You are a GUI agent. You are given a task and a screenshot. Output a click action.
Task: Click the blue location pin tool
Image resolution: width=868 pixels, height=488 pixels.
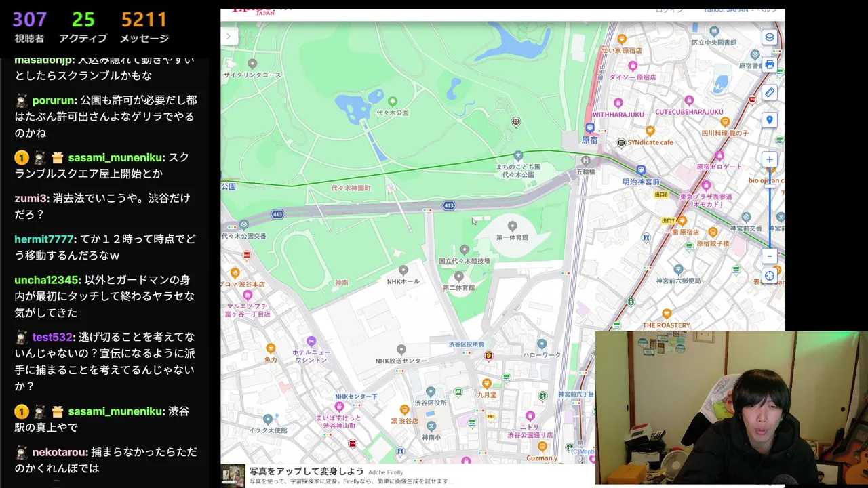[x=769, y=120]
